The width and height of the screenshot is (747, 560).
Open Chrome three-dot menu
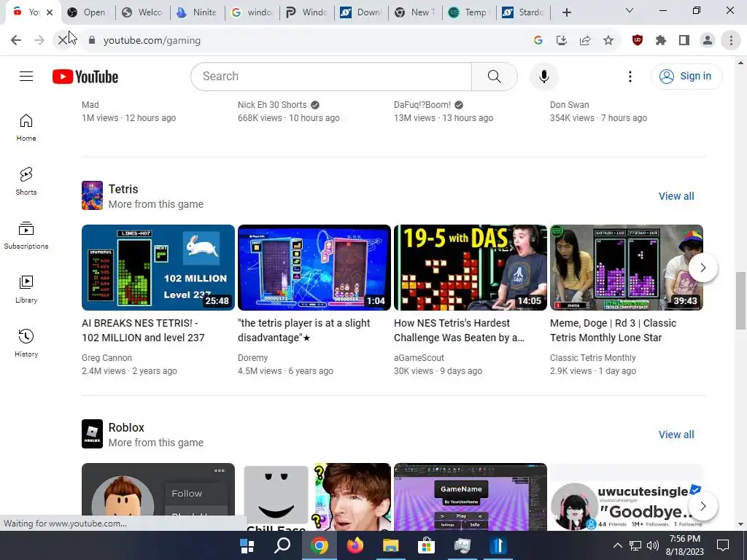731,41
